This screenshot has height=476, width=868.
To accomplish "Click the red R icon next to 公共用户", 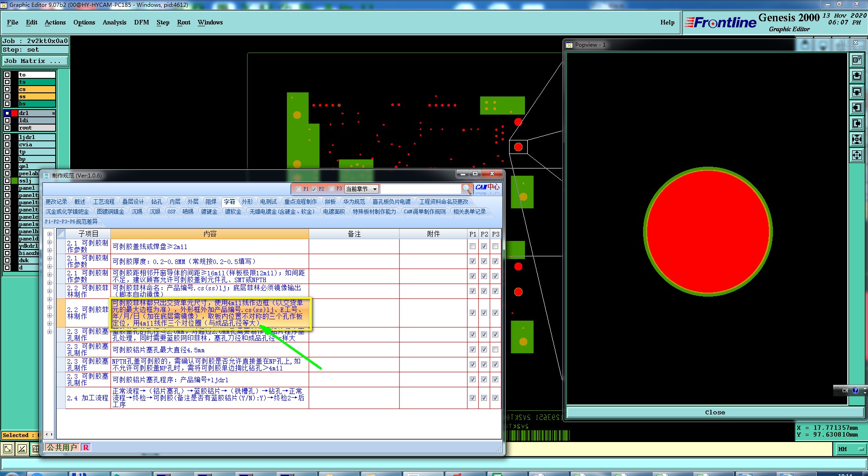I will [x=86, y=447].
